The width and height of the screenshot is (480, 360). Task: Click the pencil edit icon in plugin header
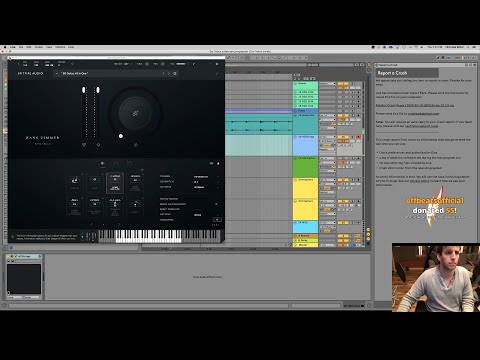[x=217, y=73]
